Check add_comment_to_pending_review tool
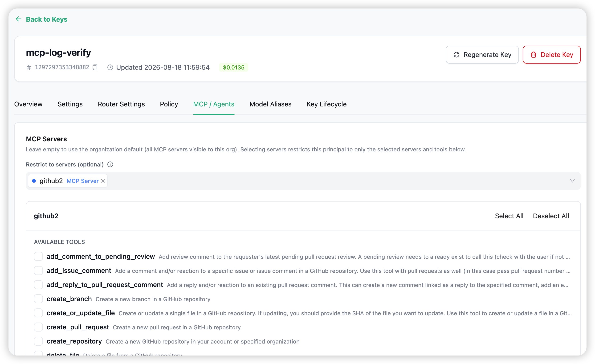 tap(38, 256)
